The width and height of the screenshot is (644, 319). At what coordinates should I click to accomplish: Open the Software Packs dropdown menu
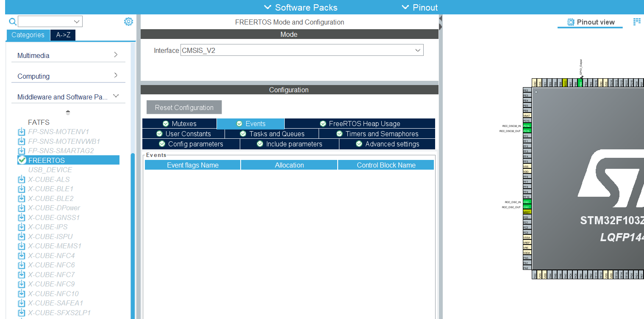[300, 7]
